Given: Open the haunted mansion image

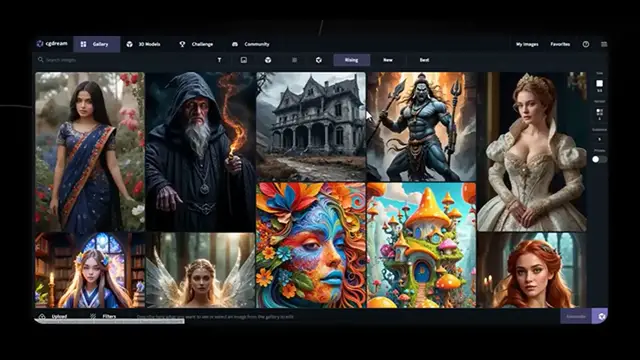Looking at the screenshot, I should click(311, 127).
